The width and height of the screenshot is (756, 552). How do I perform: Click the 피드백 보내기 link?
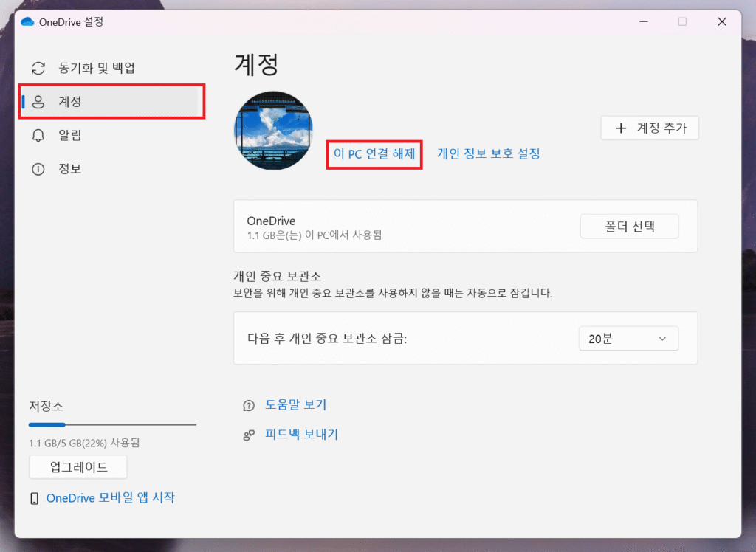(301, 435)
